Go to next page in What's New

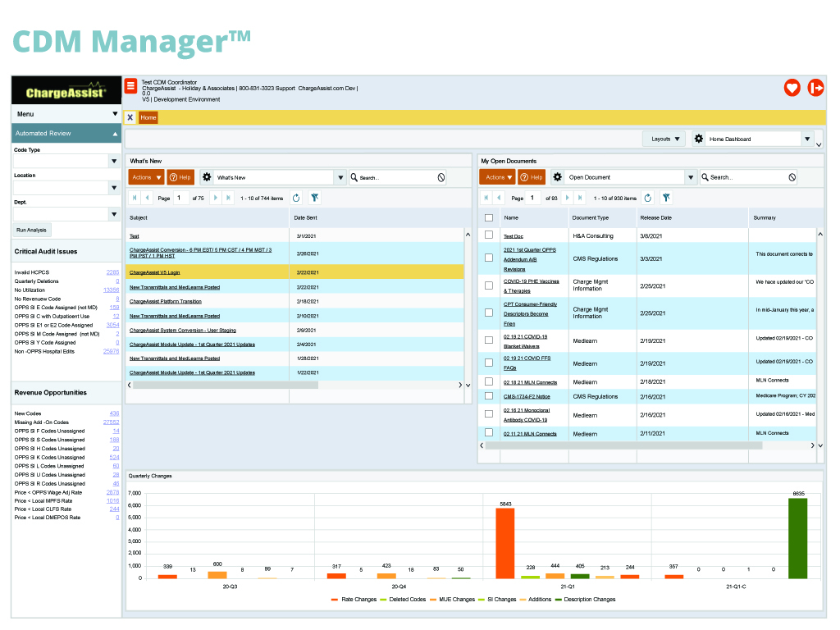click(216, 198)
